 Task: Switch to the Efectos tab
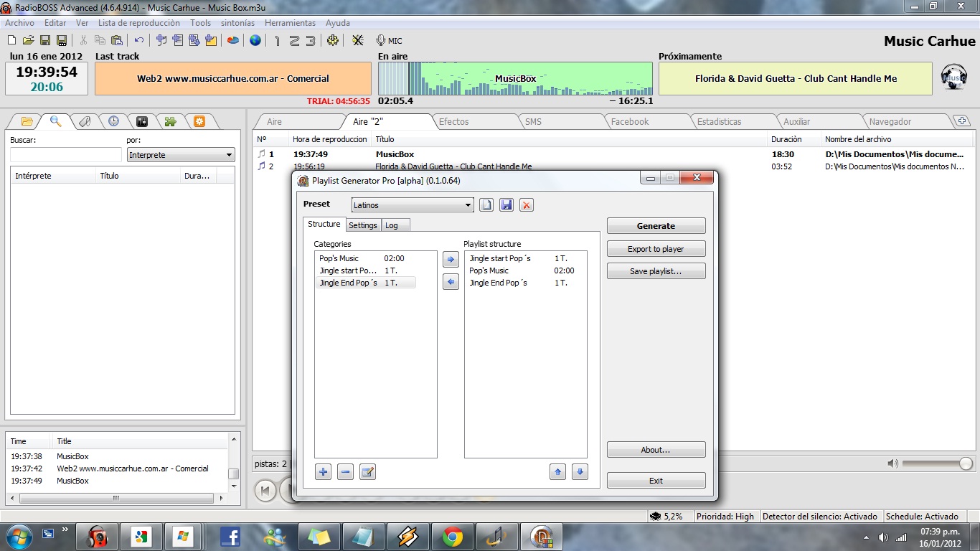click(454, 122)
